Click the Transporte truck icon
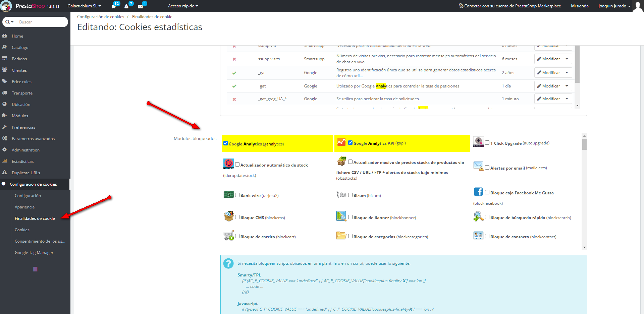Screen dimensions: 644x314 pos(5,93)
